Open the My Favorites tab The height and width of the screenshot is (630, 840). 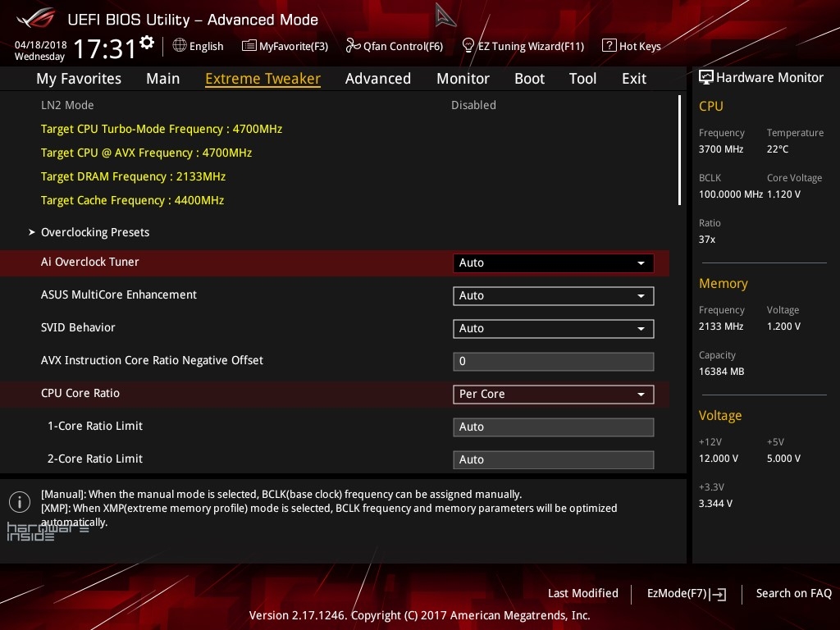(x=79, y=79)
